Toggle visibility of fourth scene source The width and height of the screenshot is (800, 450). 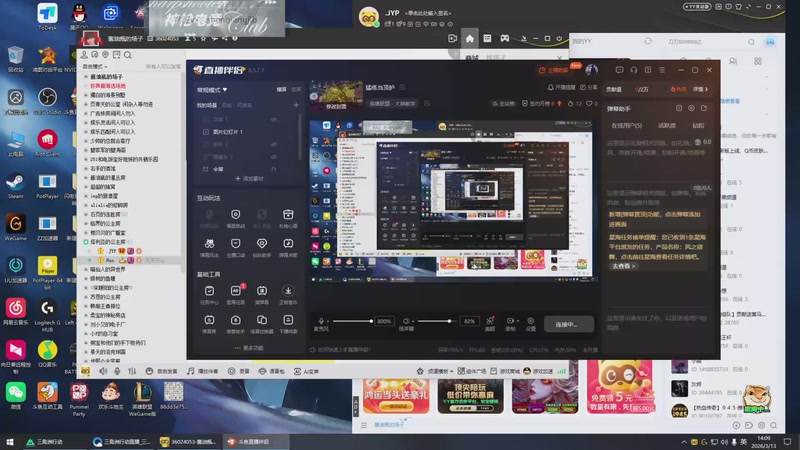[x=274, y=157]
